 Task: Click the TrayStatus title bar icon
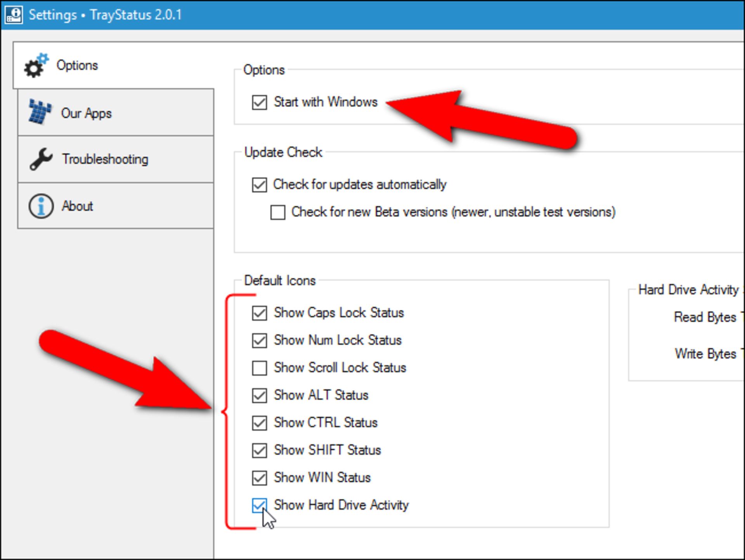[x=14, y=15]
